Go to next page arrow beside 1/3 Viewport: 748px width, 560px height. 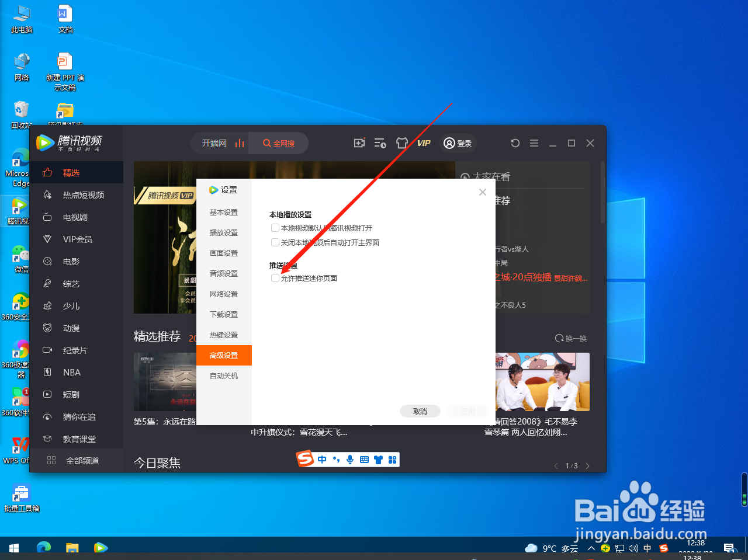[x=587, y=465]
